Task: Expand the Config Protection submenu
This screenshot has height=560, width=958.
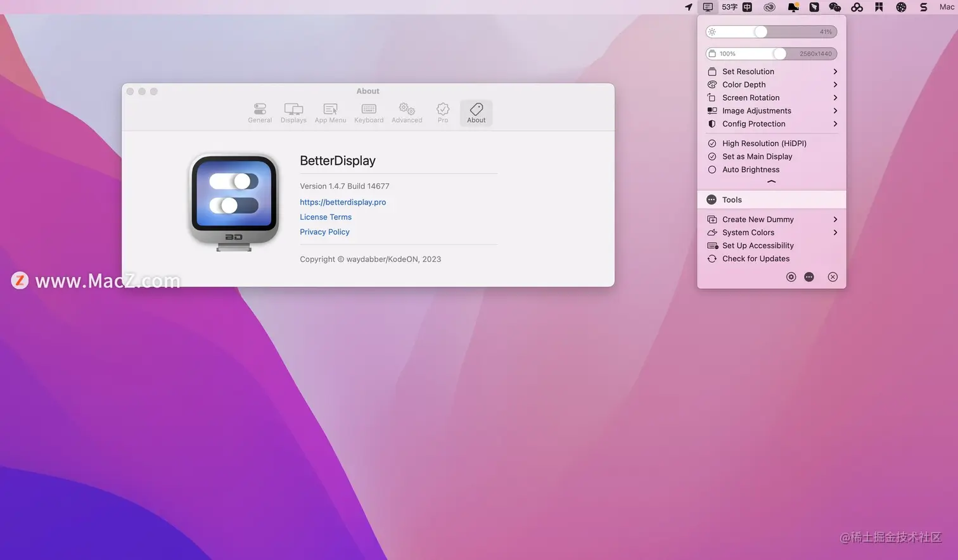Action: tap(772, 124)
